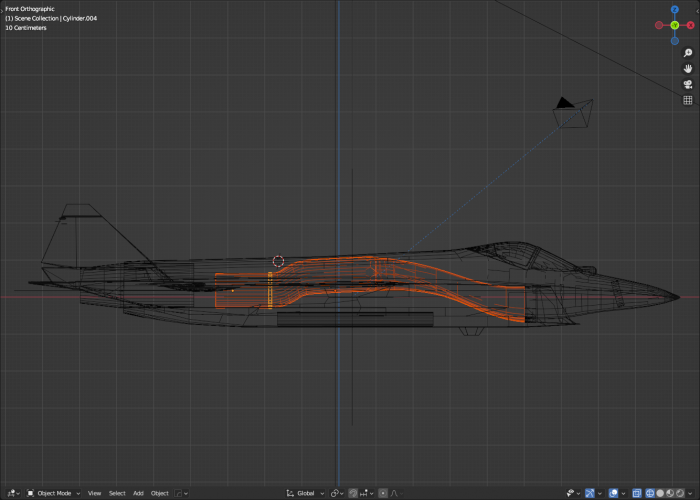Select the camera object in viewport
Viewport: 700px width, 500px height.
tap(573, 114)
